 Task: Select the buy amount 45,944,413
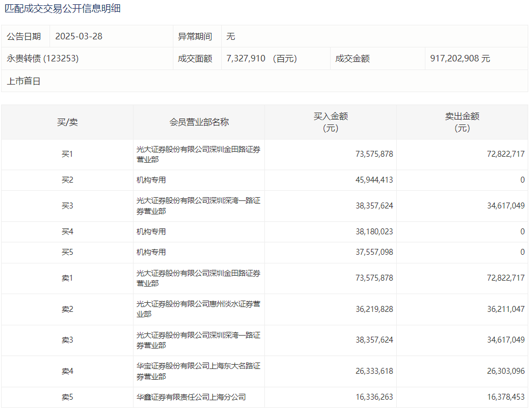pos(374,180)
